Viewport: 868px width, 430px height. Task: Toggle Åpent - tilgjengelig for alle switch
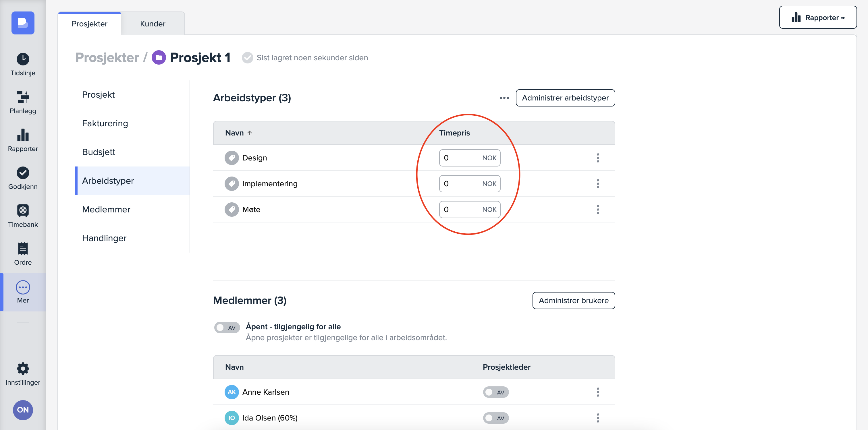[x=227, y=327]
